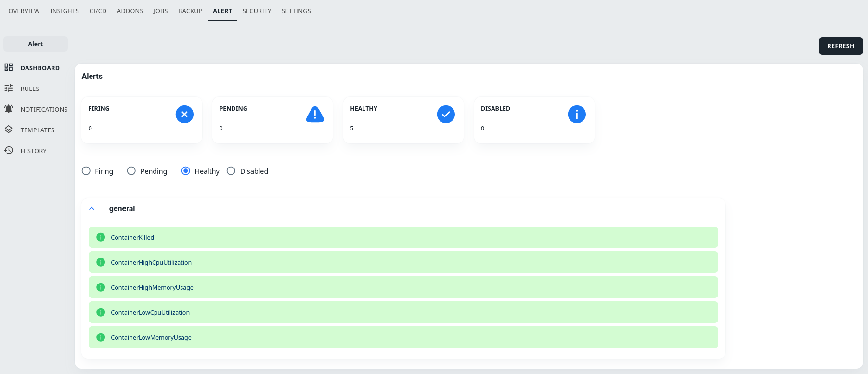This screenshot has width=868, height=374.
Task: Click green info icon beside ContainerHighCpuUtilization
Action: pos(101,262)
